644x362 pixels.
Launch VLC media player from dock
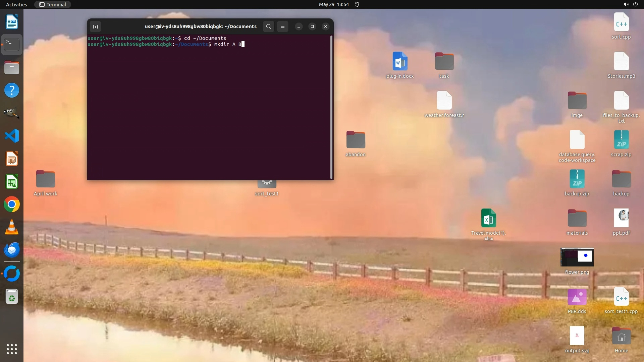(12, 227)
